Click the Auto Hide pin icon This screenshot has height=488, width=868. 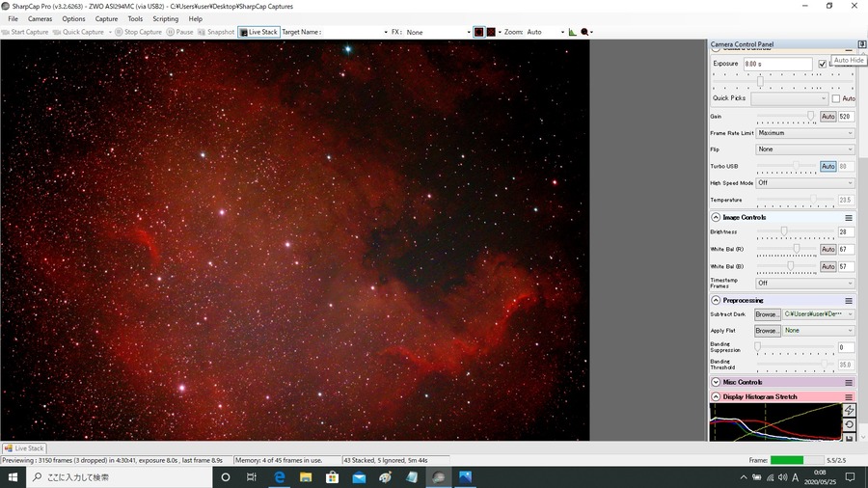(x=862, y=44)
